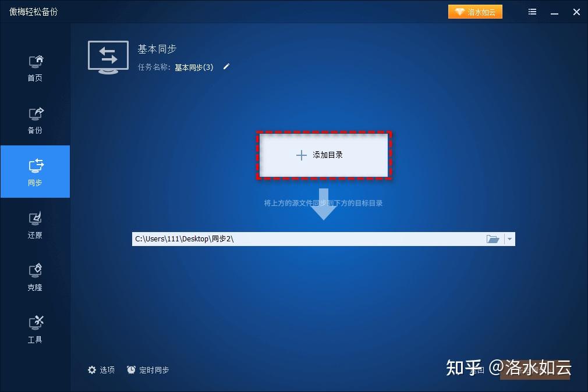Go to the Clone (克隆) sidebar tab
588x392 pixels.
36,277
